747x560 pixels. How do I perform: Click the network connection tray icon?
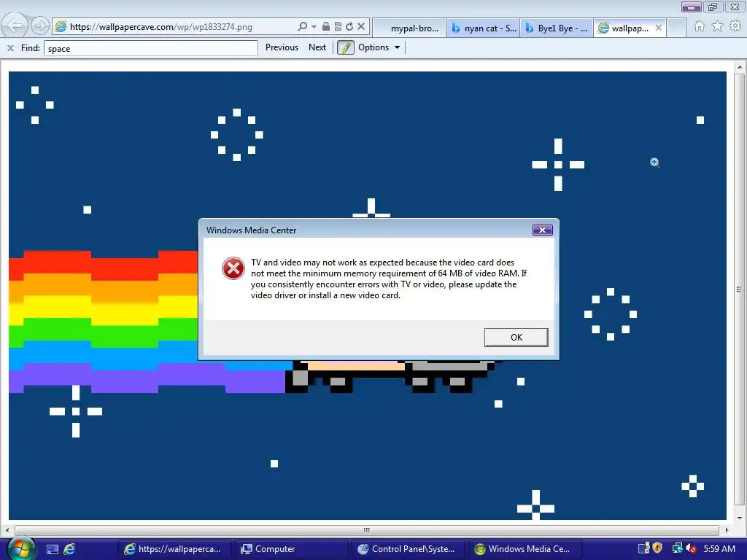click(x=677, y=548)
